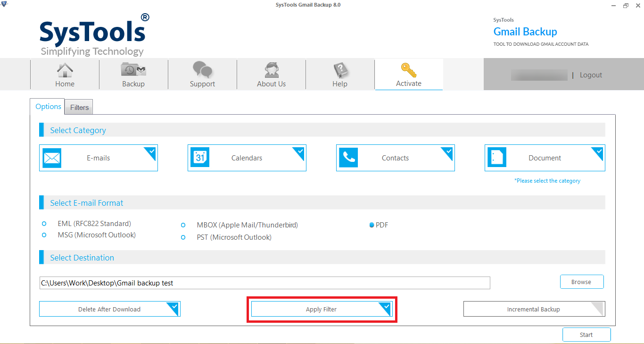Open the Support chat-bubbles icon
The width and height of the screenshot is (644, 344).
click(202, 70)
